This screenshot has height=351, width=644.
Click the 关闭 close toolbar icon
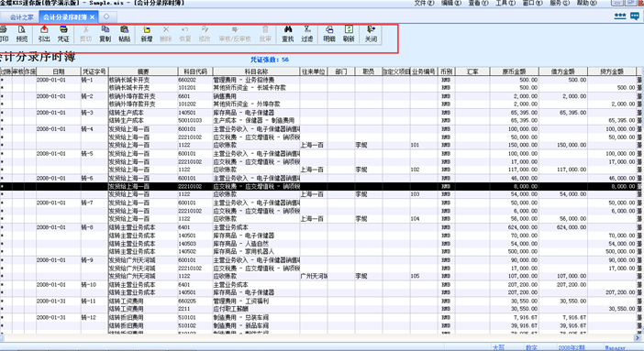[371, 34]
